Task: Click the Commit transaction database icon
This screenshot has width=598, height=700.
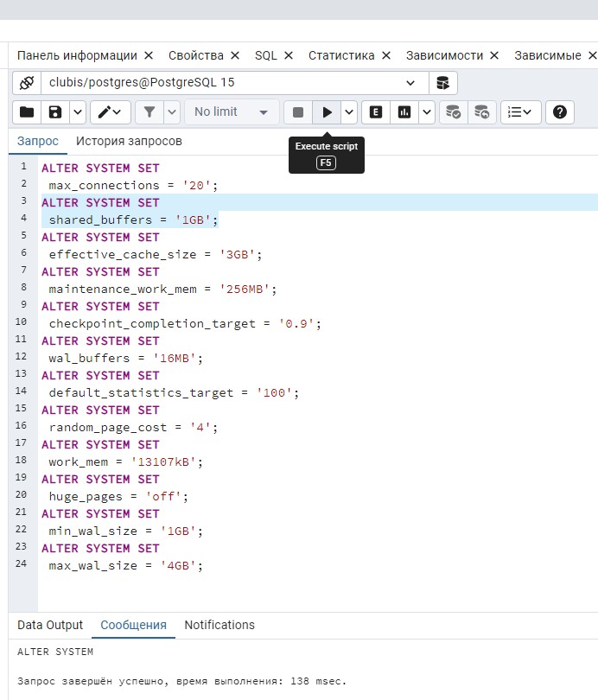Action: click(454, 112)
